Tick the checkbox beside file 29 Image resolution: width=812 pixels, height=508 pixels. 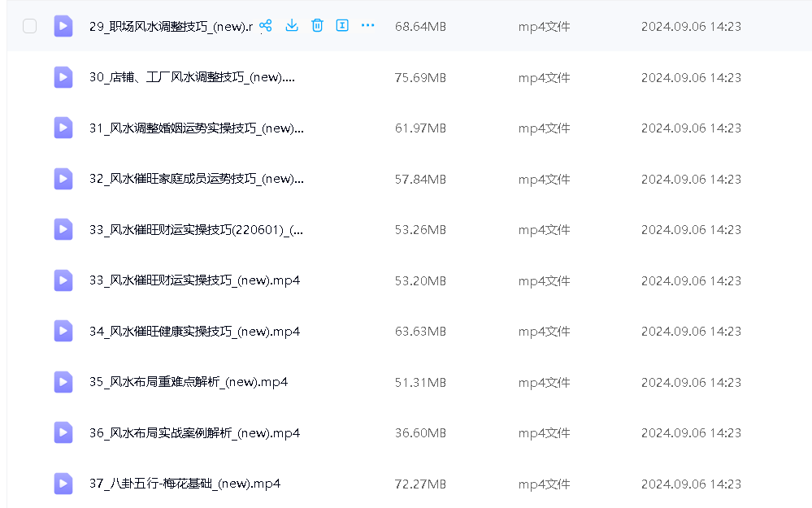click(x=30, y=26)
